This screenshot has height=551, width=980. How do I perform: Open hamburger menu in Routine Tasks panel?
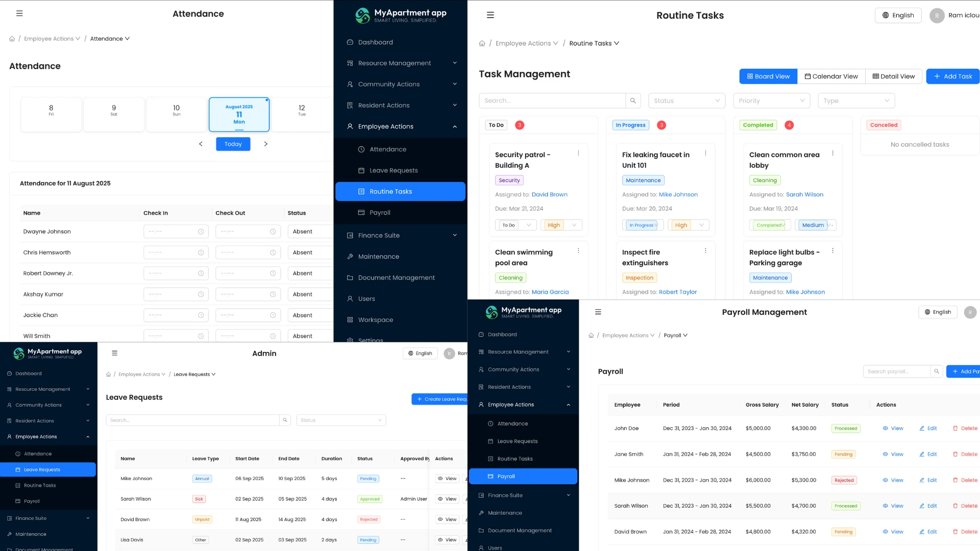[491, 15]
